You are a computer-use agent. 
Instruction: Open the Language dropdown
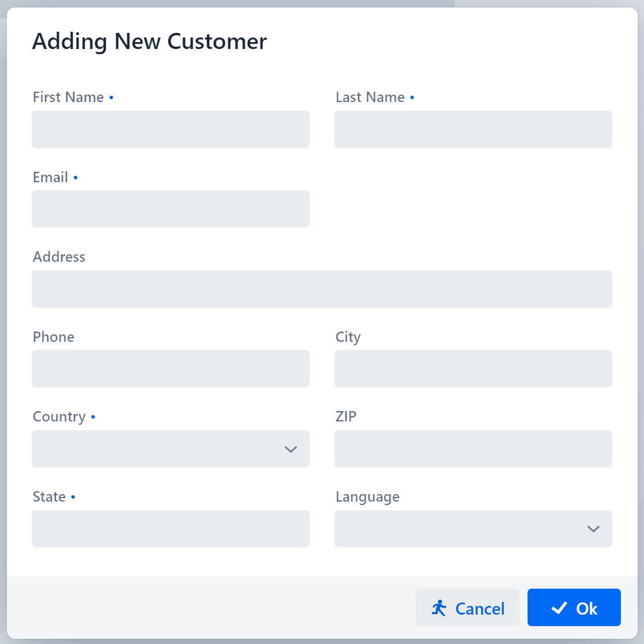coord(473,529)
